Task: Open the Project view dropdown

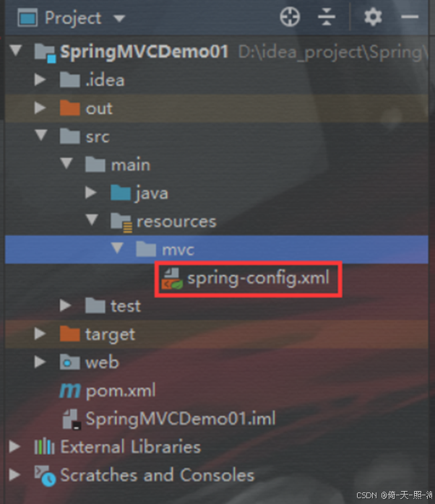Action: [119, 19]
